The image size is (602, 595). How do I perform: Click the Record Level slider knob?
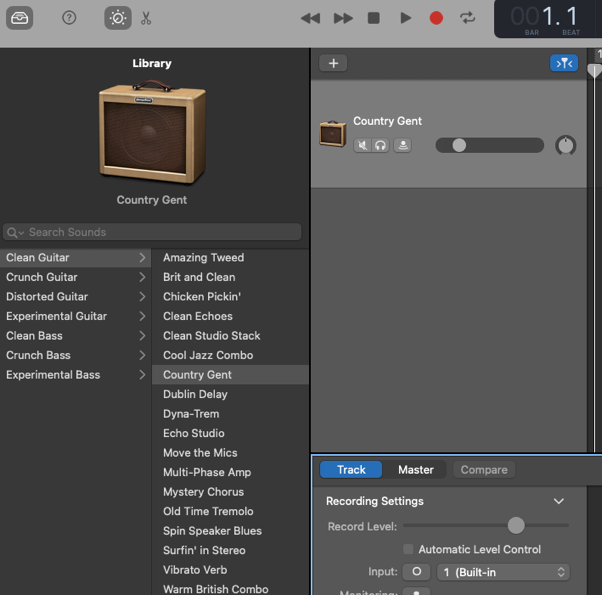pyautogui.click(x=516, y=525)
